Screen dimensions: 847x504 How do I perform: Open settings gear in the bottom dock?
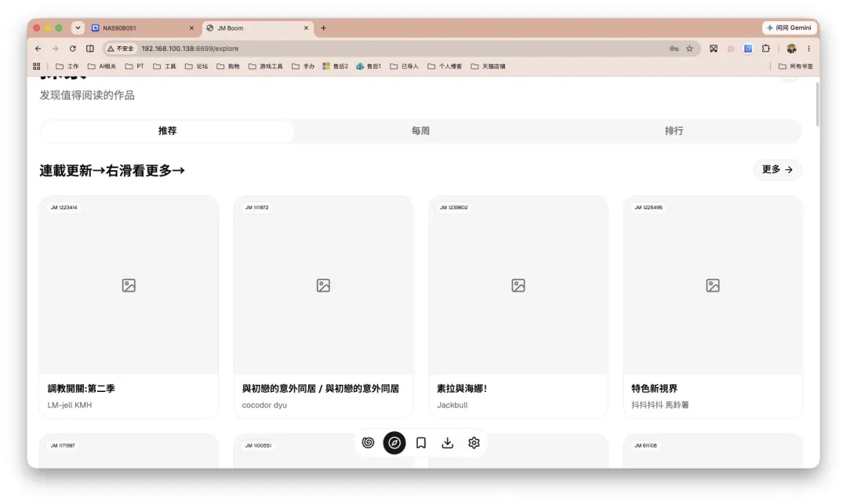[x=474, y=443]
